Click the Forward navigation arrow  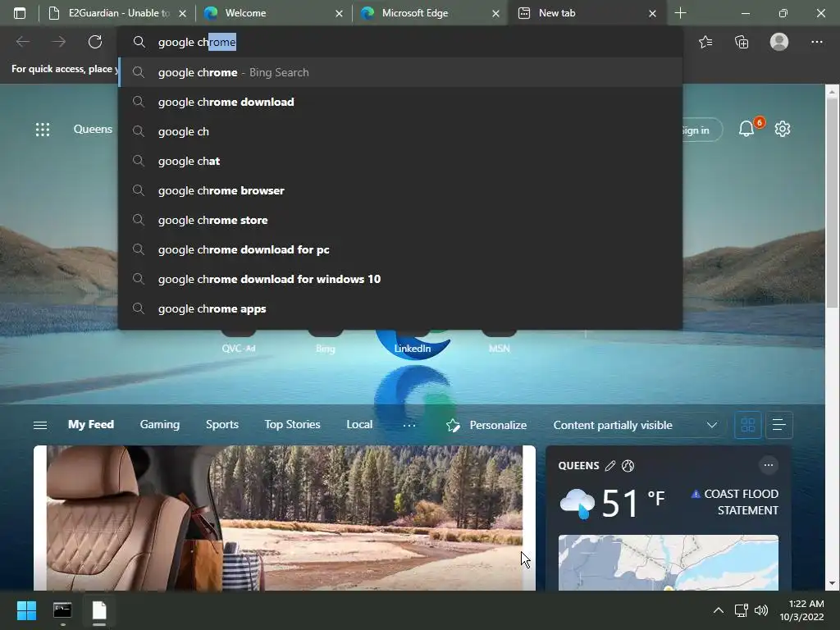coord(59,42)
